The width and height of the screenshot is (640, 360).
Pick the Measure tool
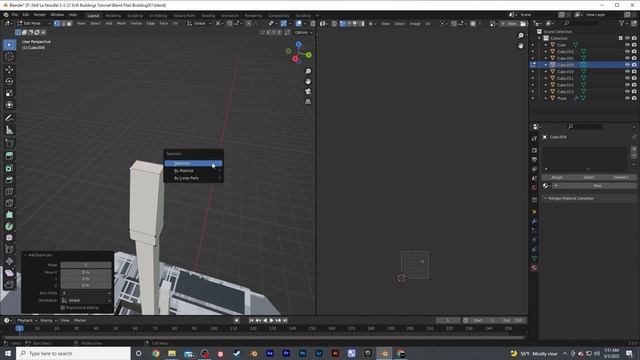point(9,130)
